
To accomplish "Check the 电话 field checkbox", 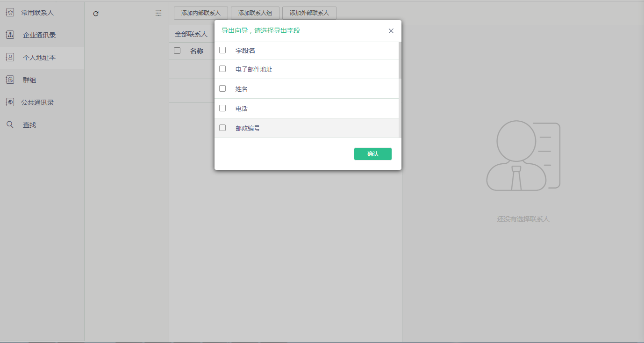I will [222, 108].
